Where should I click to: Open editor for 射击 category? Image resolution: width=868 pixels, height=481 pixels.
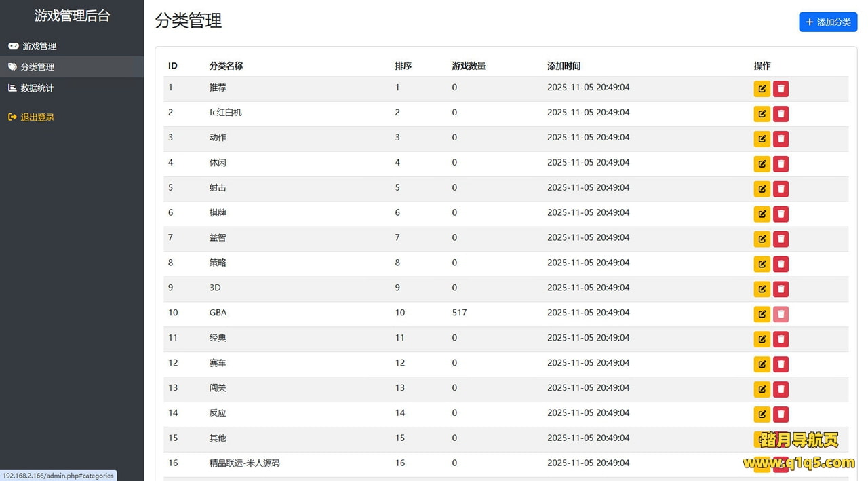click(x=762, y=189)
